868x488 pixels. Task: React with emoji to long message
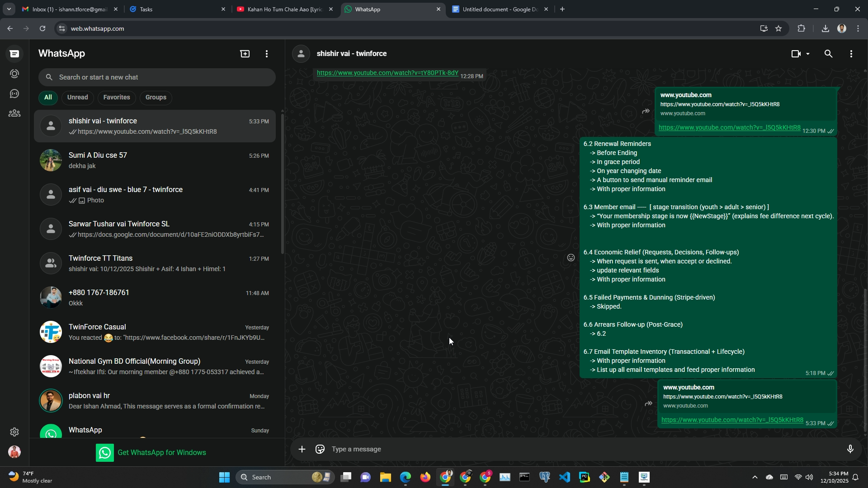coord(571,258)
